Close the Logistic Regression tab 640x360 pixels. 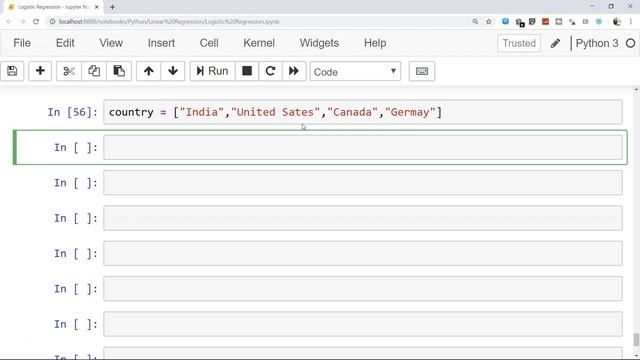[97, 7]
